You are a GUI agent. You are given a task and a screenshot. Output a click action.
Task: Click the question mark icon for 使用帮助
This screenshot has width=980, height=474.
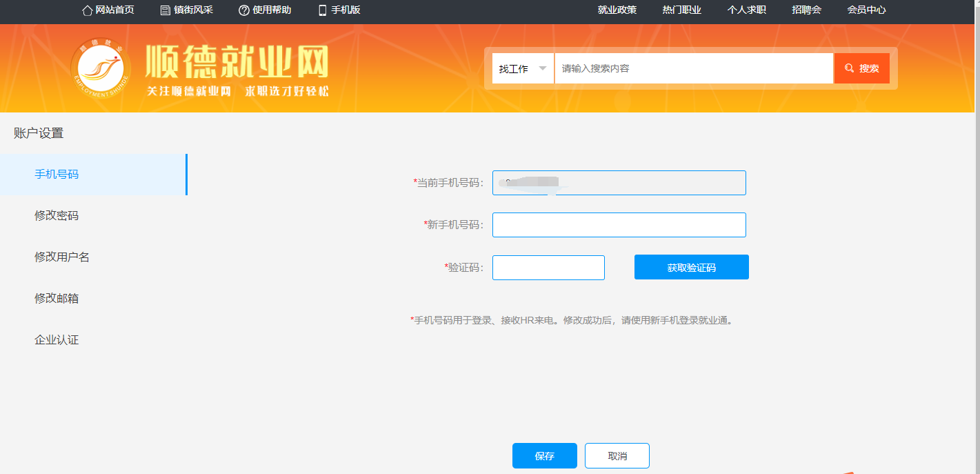coord(243,10)
